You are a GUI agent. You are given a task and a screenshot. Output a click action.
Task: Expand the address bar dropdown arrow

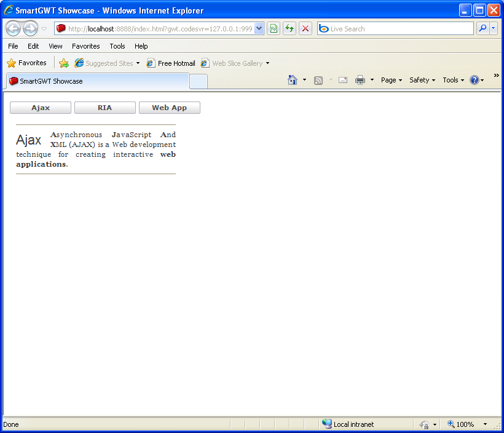tap(259, 28)
